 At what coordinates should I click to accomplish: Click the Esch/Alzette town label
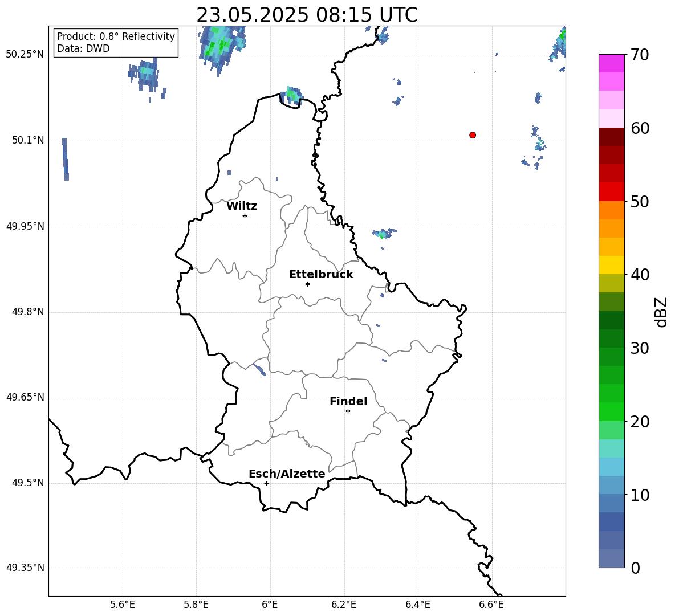[x=287, y=474]
